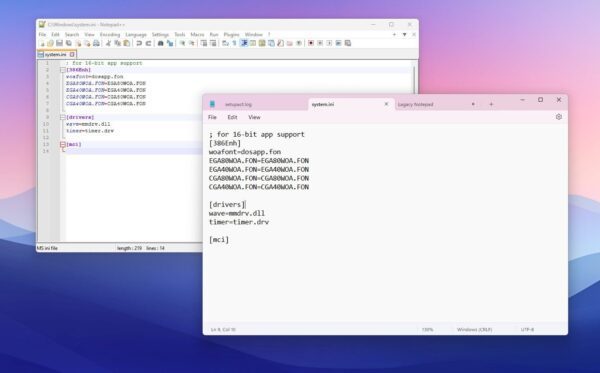
Task: Open Notepad settings via the gear icon
Action: [x=559, y=117]
